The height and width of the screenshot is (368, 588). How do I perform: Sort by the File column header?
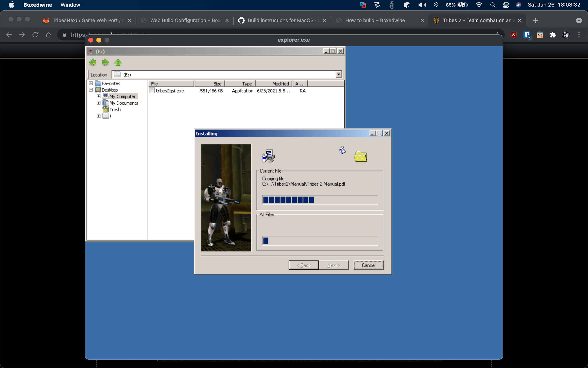(x=171, y=84)
